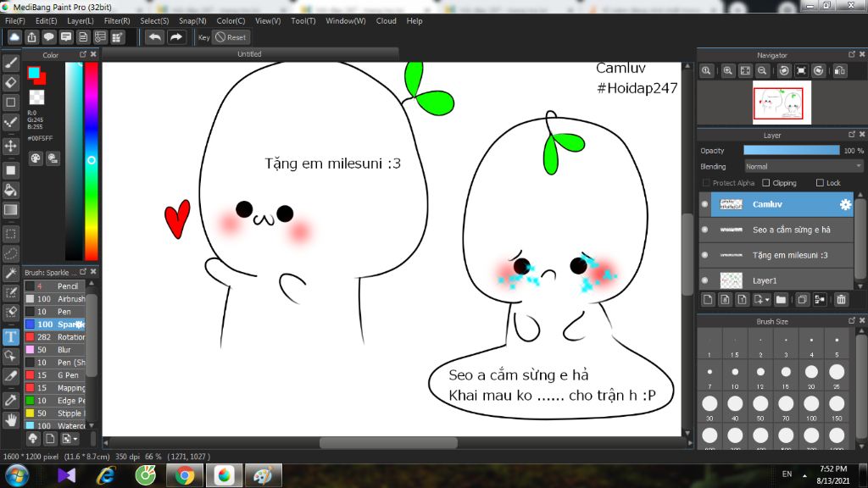The image size is (868, 488).
Task: Open the Edit menu
Action: (46, 21)
